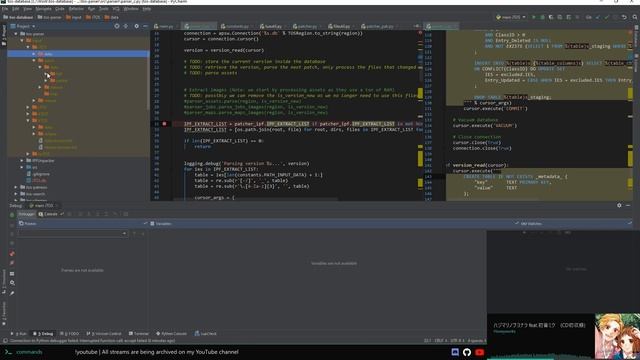Switch to patcher_pak.py editor tab
The image size is (640, 360).
click(x=379, y=26)
